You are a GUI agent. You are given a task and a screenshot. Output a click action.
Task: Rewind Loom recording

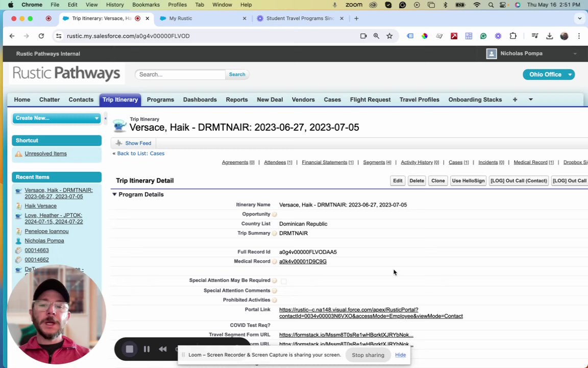(162, 349)
